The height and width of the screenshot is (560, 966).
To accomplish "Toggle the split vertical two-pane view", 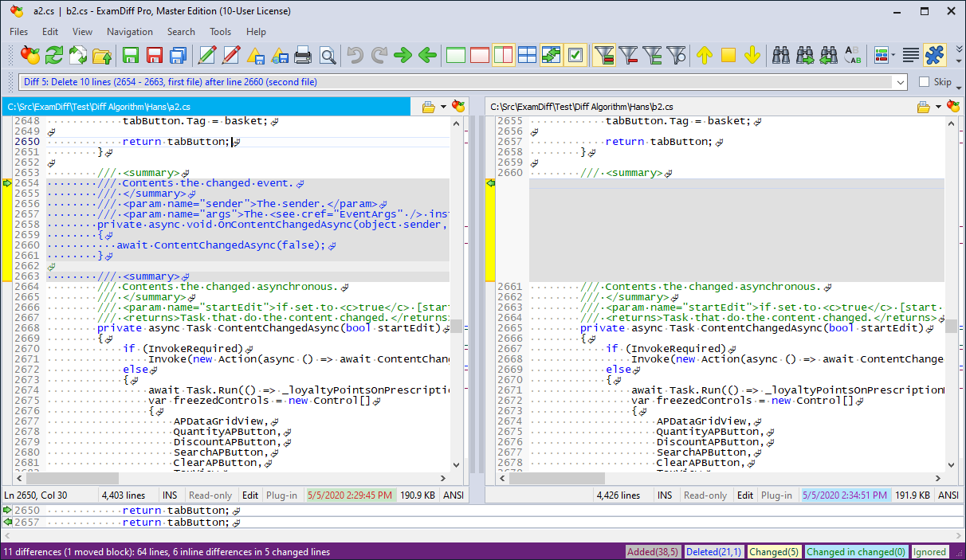I will (504, 55).
